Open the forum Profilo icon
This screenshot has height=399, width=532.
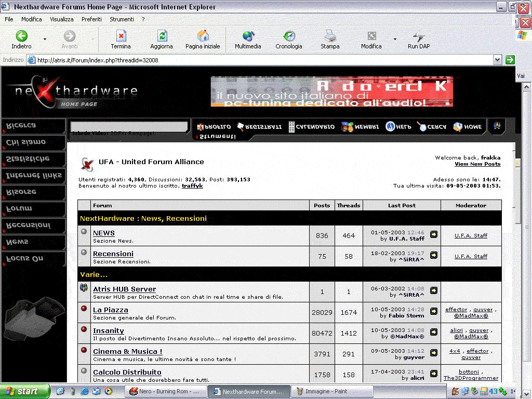pos(214,127)
